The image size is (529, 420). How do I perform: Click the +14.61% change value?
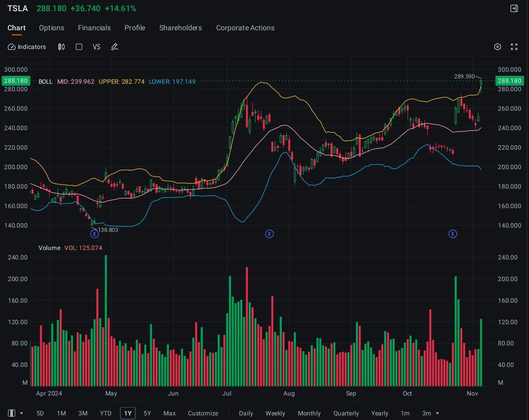[120, 8]
